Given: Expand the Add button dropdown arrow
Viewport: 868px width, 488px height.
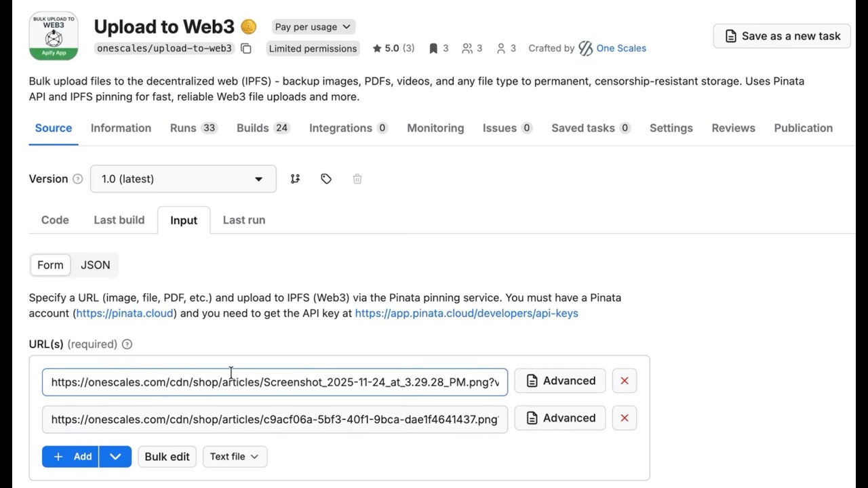Looking at the screenshot, I should [115, 457].
